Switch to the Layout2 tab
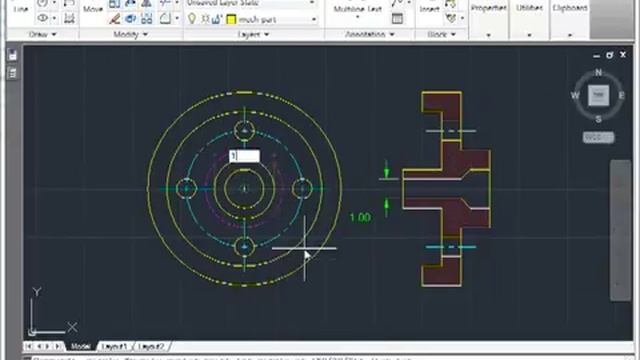 [x=151, y=347]
